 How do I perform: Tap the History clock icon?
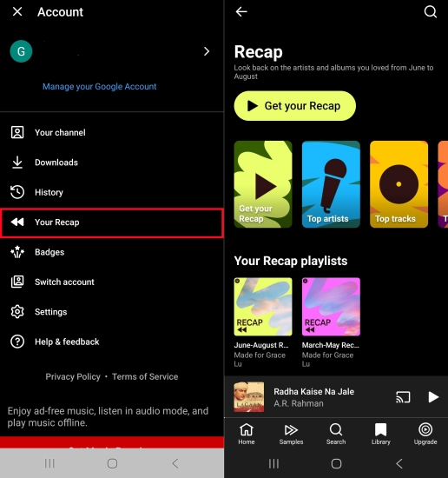click(17, 192)
